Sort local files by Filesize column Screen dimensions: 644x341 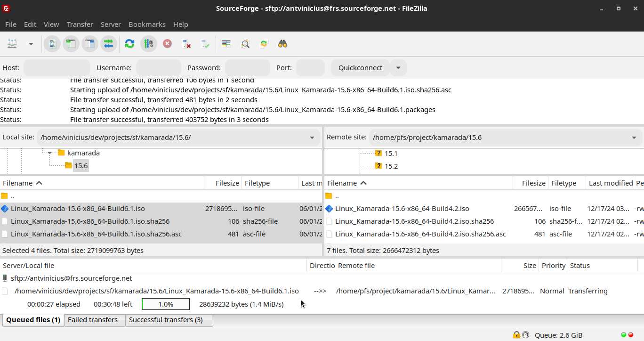(x=223, y=183)
